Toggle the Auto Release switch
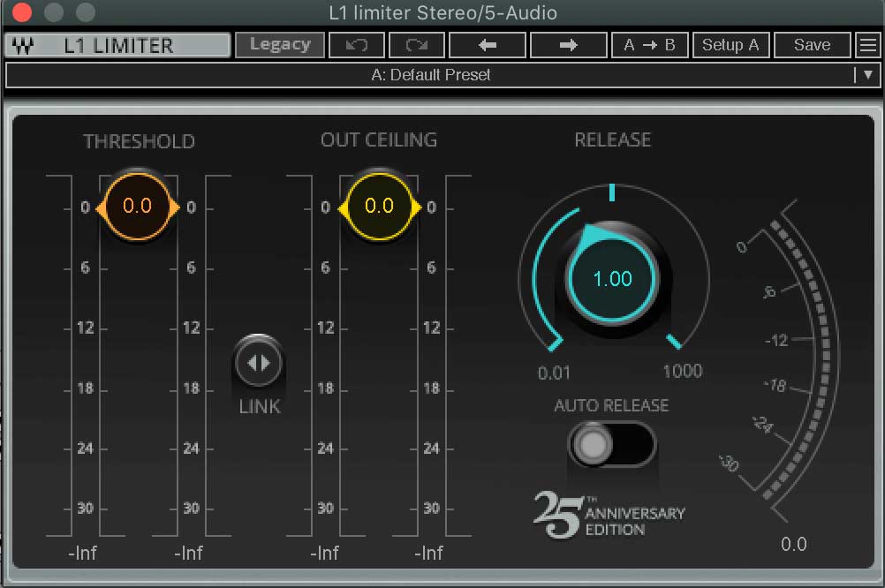The width and height of the screenshot is (885, 588). [x=612, y=444]
